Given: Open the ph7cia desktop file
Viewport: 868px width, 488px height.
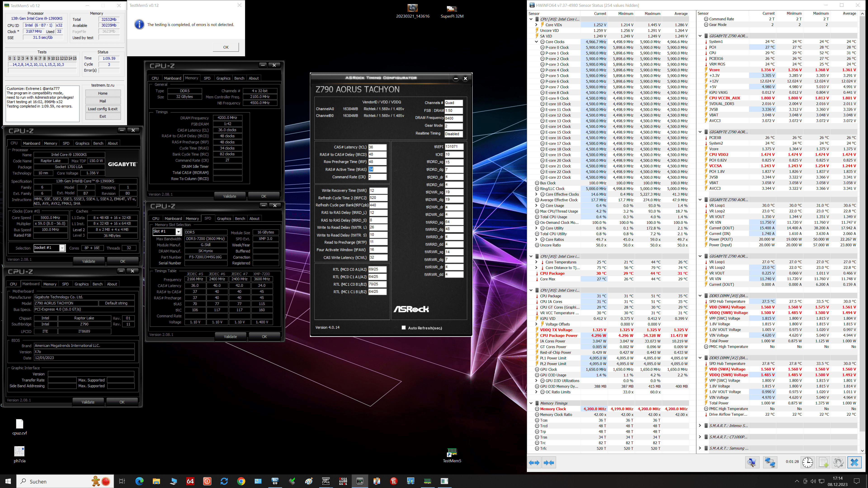Looking at the screenshot, I should pyautogui.click(x=19, y=455).
